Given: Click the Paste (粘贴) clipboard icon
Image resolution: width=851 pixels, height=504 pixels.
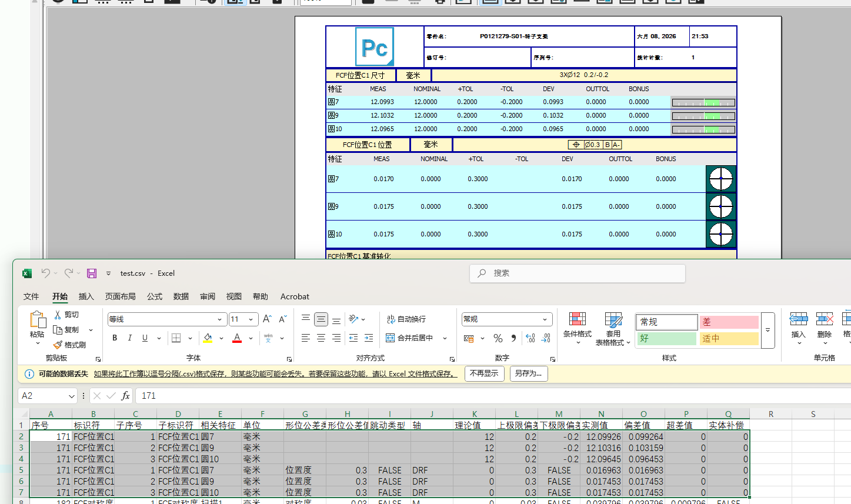Looking at the screenshot, I should coord(38,319).
